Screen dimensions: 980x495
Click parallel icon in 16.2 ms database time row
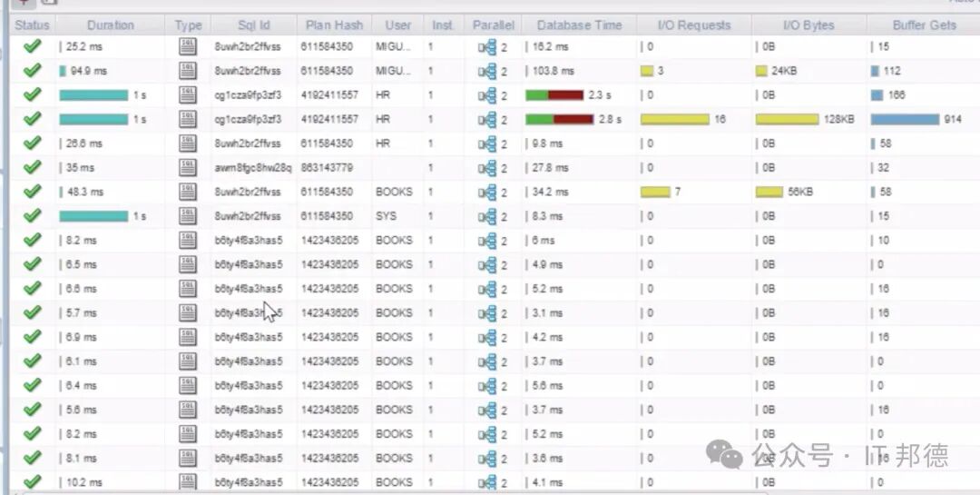(x=487, y=47)
